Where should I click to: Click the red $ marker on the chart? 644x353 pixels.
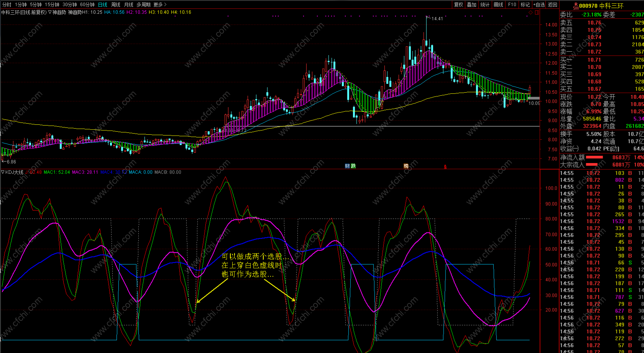tap(445, 167)
